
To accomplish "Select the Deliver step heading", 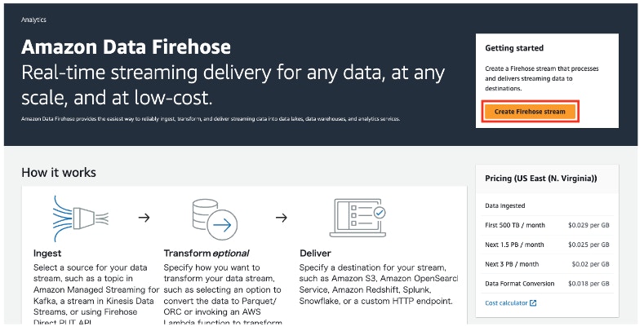I will [315, 254].
